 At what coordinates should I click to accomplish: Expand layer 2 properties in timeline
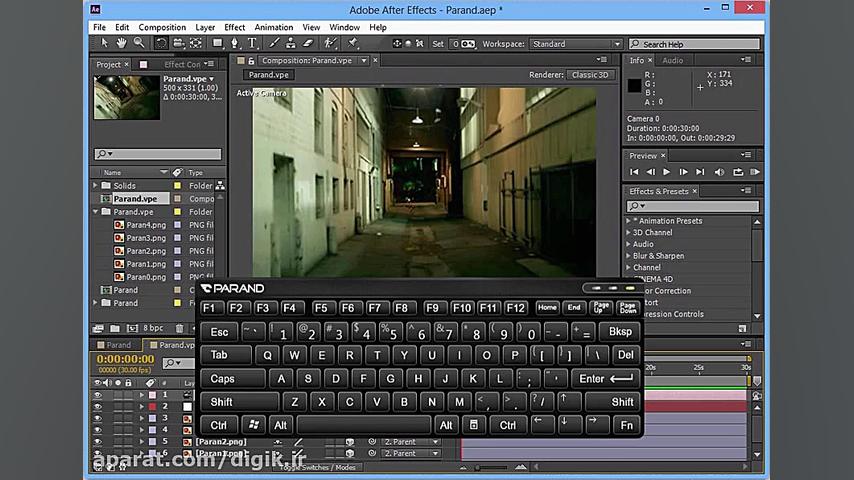[x=142, y=406]
